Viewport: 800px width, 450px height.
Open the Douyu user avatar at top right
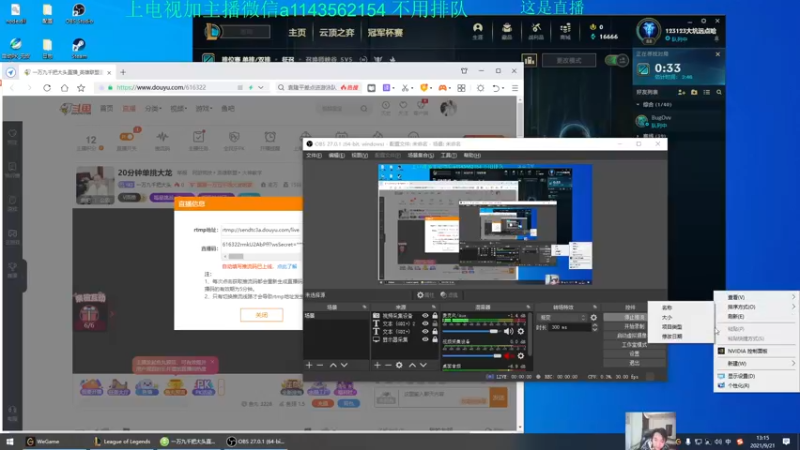(448, 108)
